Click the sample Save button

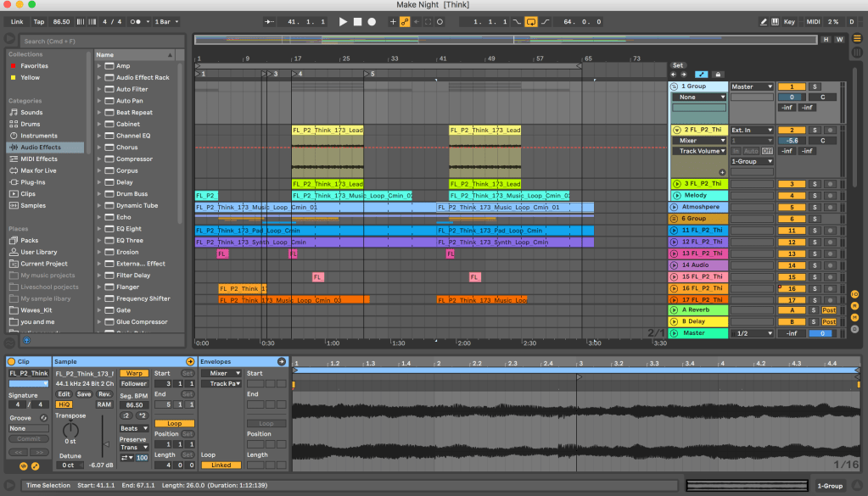click(x=84, y=394)
